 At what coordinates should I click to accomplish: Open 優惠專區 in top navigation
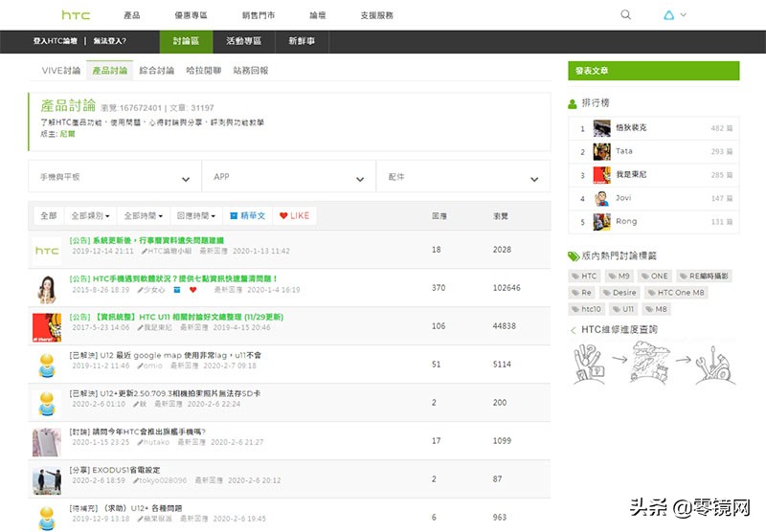pos(191,15)
